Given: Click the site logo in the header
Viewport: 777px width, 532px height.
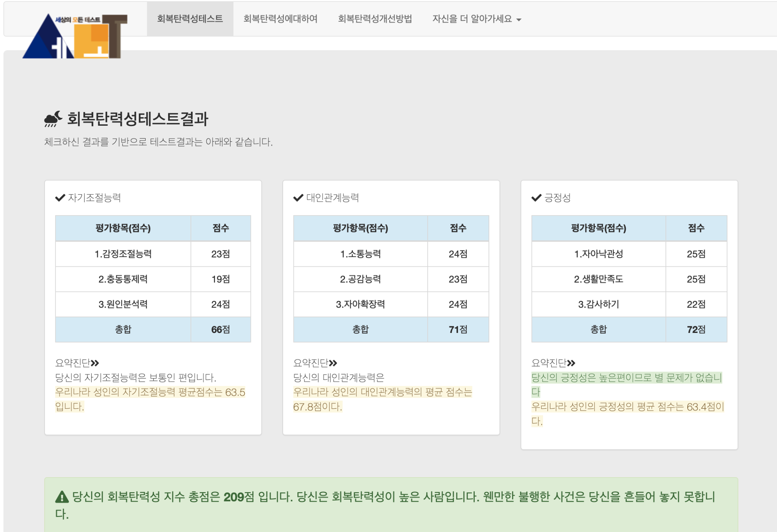Looking at the screenshot, I should [75, 36].
